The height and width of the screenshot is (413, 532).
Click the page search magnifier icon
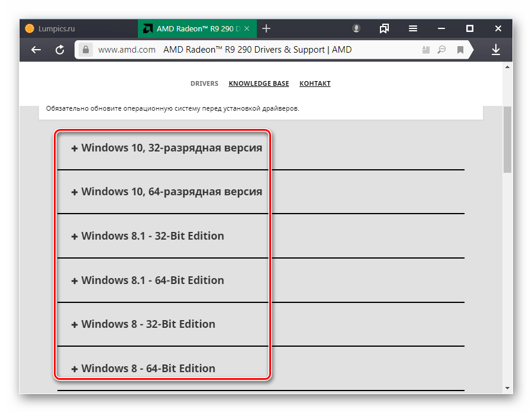click(x=441, y=50)
